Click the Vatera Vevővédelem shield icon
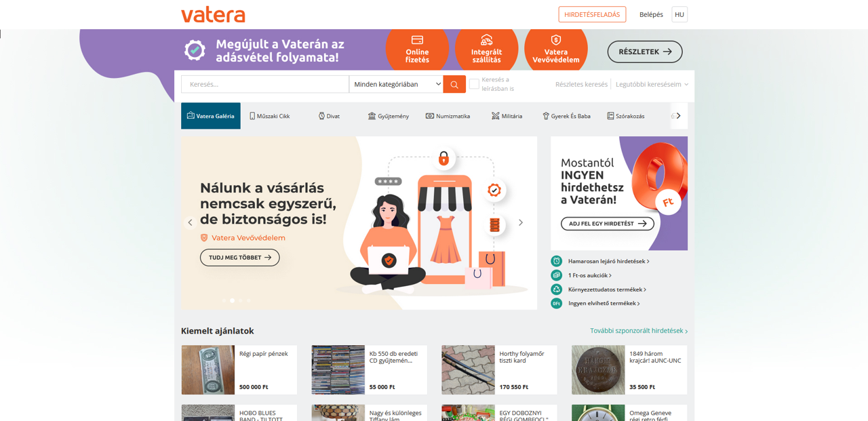 pyautogui.click(x=556, y=40)
